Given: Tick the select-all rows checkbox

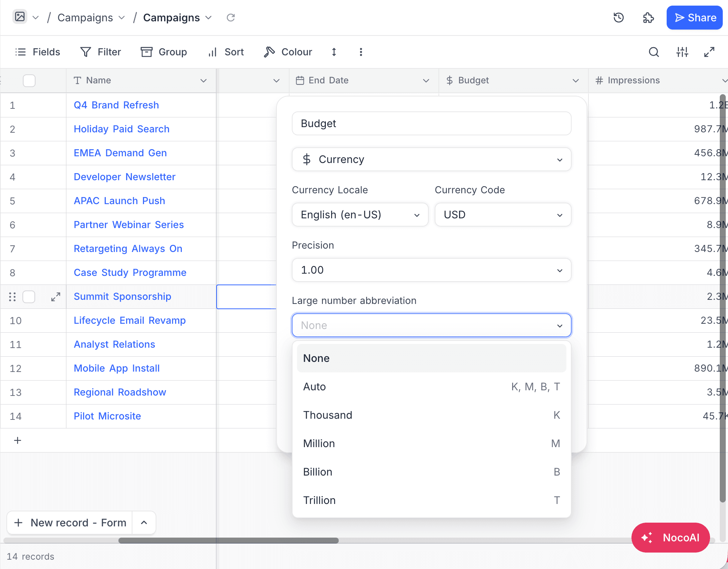Looking at the screenshot, I should pos(29,81).
